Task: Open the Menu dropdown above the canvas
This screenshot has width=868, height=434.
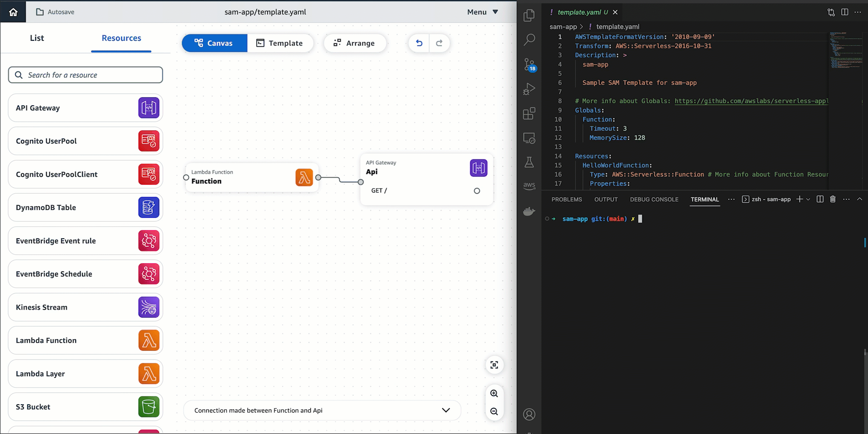Action: [x=482, y=12]
